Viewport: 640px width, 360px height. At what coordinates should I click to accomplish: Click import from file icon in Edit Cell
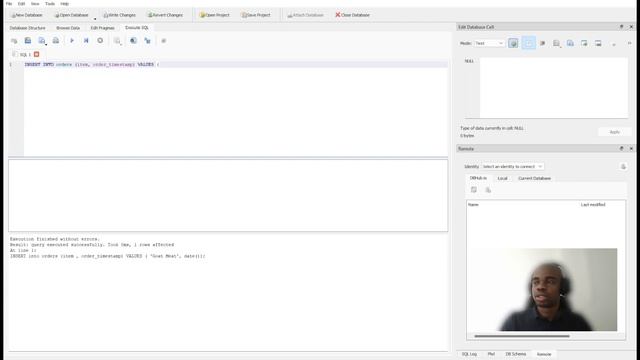[x=570, y=43]
